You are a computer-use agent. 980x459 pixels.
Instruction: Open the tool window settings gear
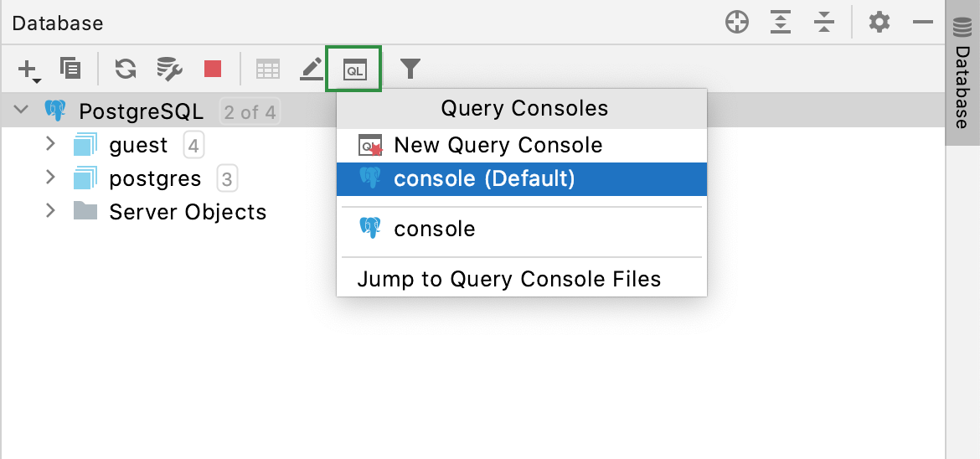(879, 23)
